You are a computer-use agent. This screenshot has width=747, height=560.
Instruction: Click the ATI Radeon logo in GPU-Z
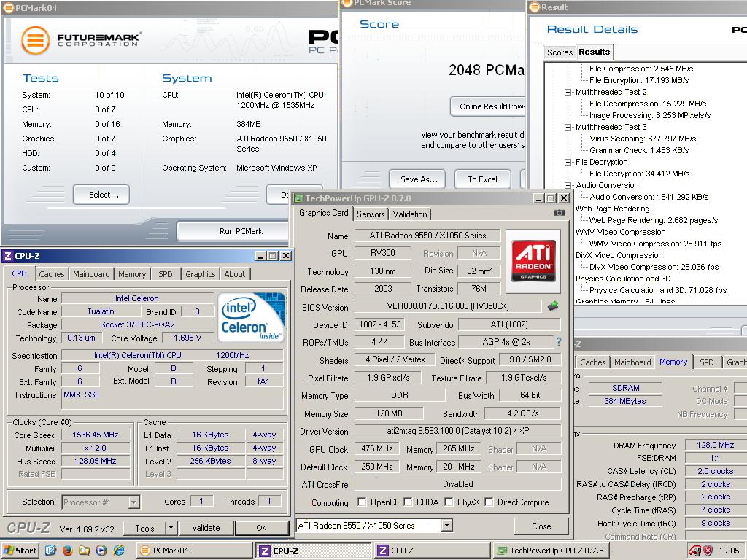click(x=533, y=261)
